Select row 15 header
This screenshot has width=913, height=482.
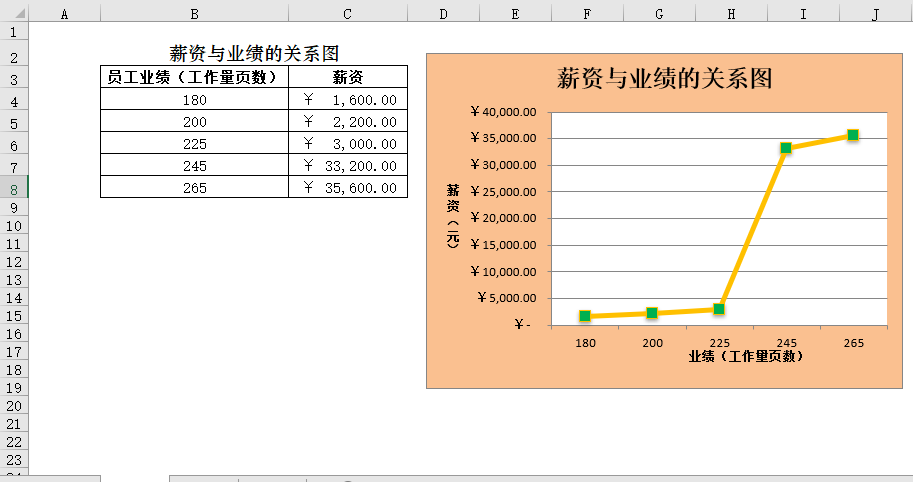point(14,316)
